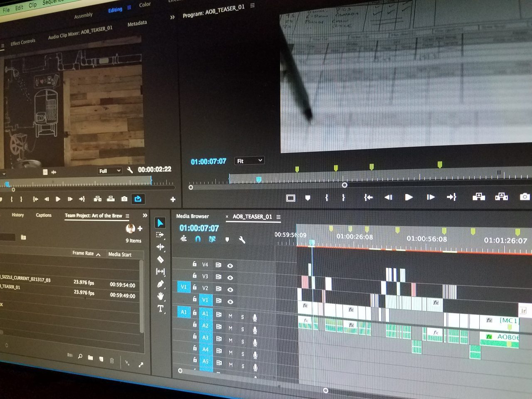Open the Edit menu
This screenshot has width=532, height=399.
20,7
